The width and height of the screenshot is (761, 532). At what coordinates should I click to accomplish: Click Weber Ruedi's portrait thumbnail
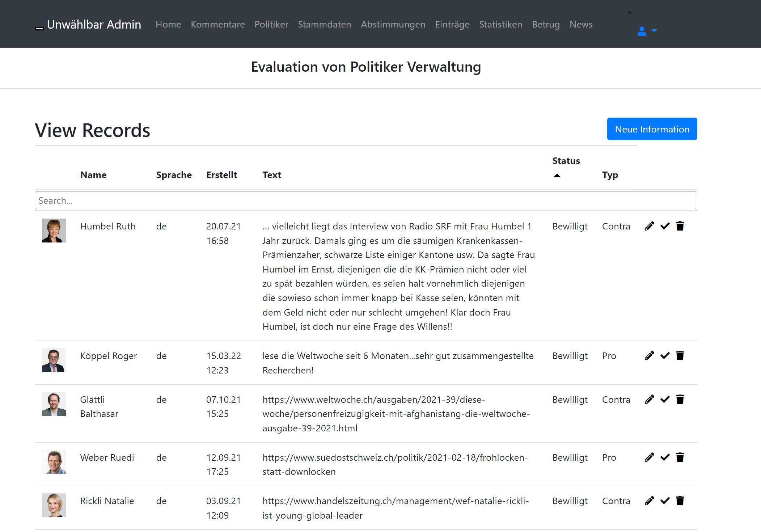(x=54, y=462)
